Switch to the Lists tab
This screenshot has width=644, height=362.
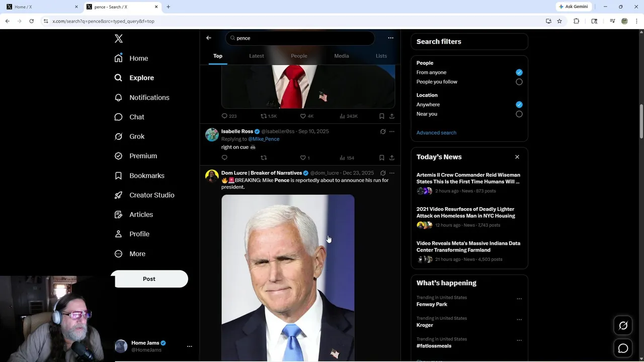(381, 56)
